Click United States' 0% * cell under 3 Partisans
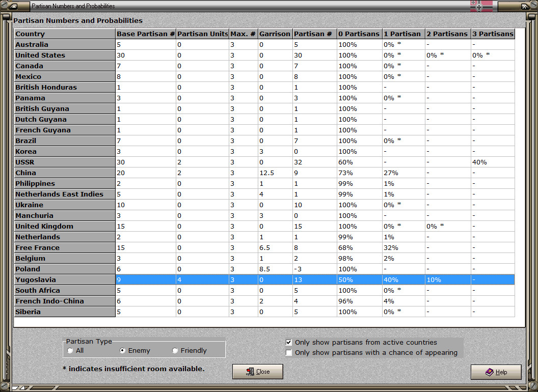538x392 pixels. coord(493,55)
